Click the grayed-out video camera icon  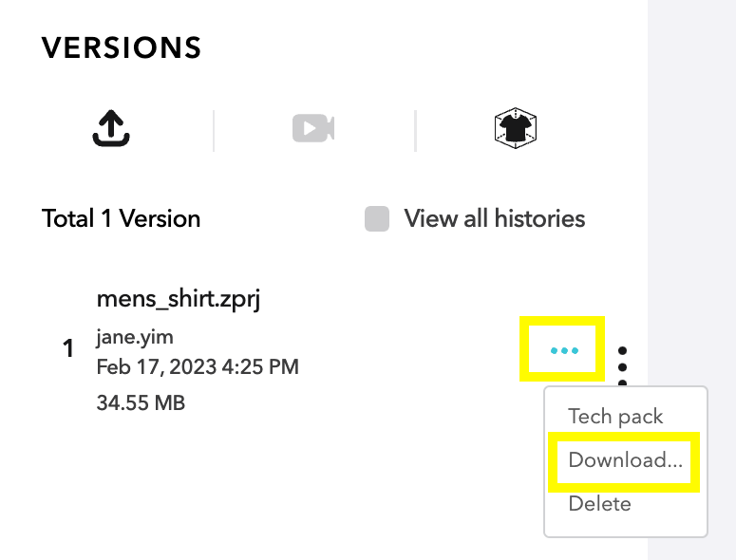(313, 127)
